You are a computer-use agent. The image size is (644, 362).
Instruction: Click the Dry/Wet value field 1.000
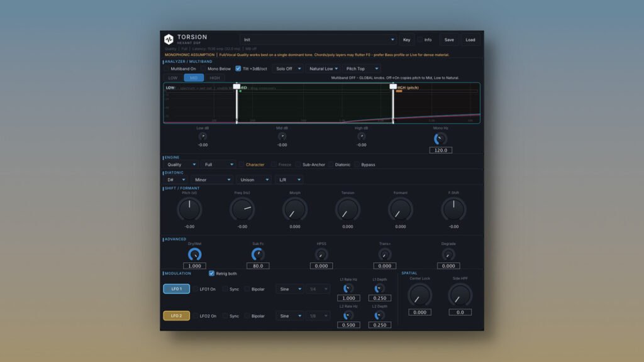[x=194, y=266]
